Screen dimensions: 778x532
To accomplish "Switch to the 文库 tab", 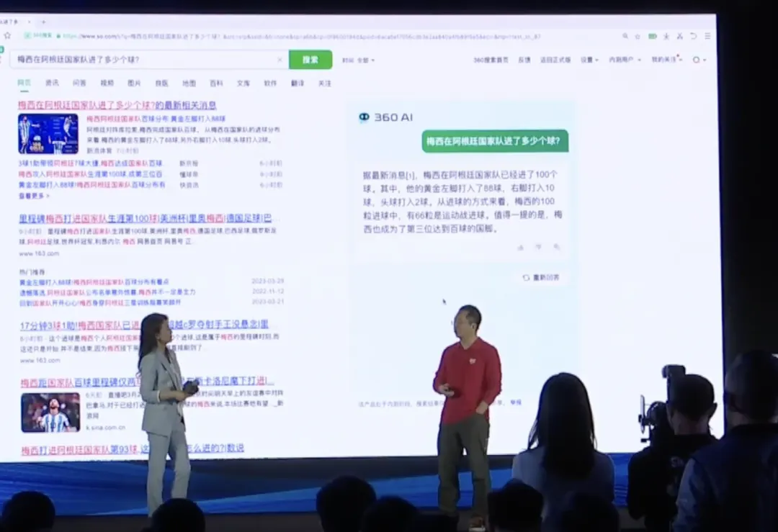I will pyautogui.click(x=243, y=83).
